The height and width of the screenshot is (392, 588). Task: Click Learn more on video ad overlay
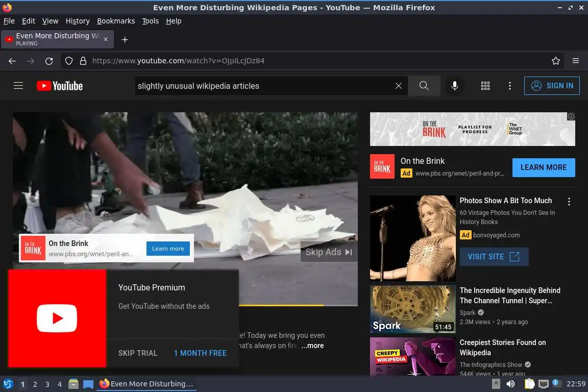[x=168, y=249]
